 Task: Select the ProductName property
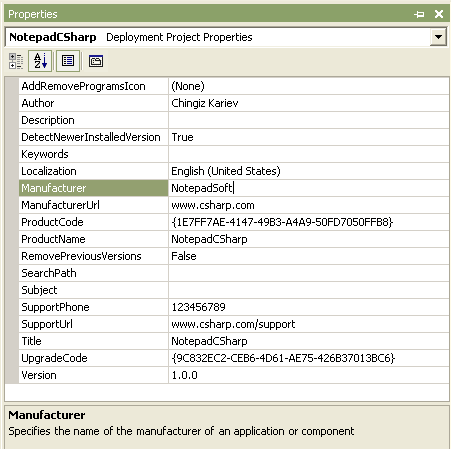(93, 239)
